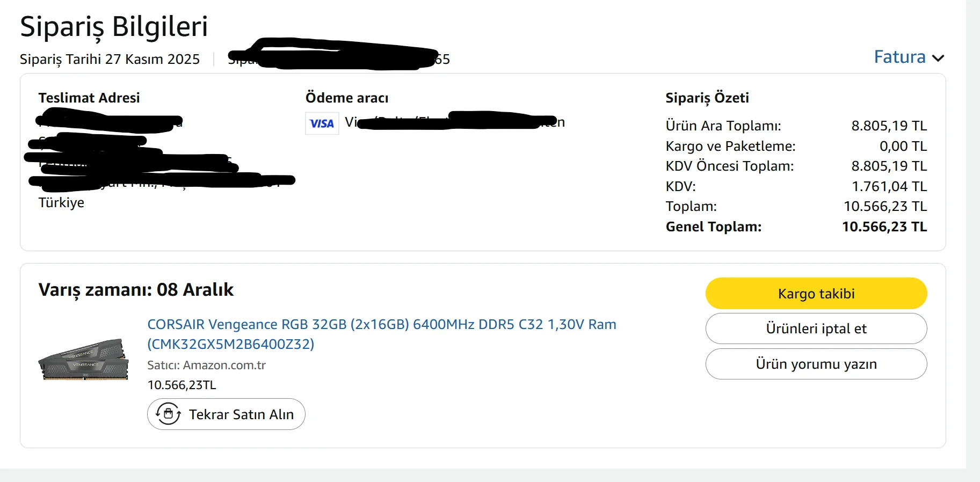Expand the Fatura dropdown

click(900, 57)
